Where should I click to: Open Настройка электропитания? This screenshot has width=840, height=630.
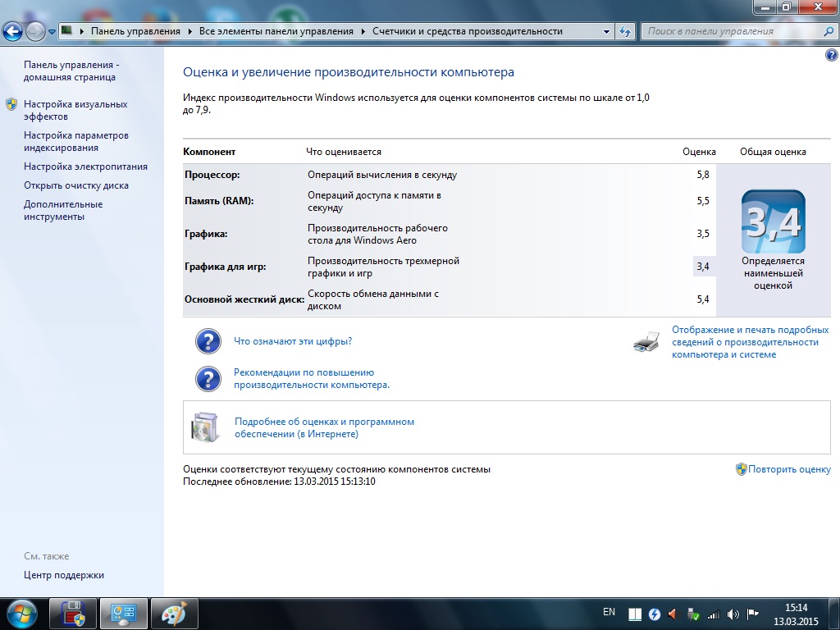pos(85,167)
